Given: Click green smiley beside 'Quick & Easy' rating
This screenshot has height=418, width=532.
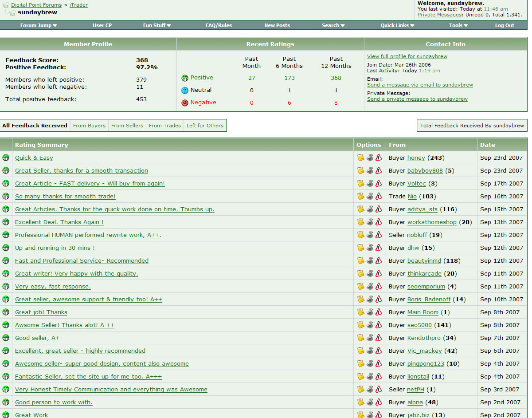Looking at the screenshot, I should (6, 158).
